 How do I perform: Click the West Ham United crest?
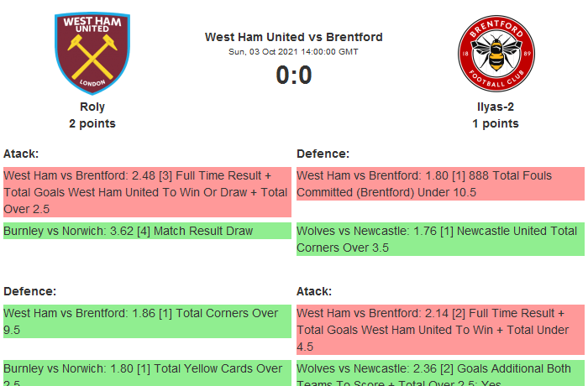[x=92, y=53]
